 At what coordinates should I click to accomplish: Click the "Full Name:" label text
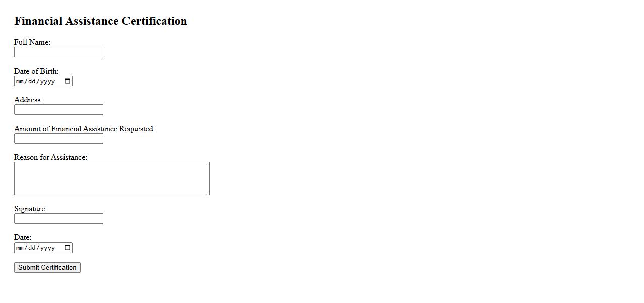coord(32,42)
